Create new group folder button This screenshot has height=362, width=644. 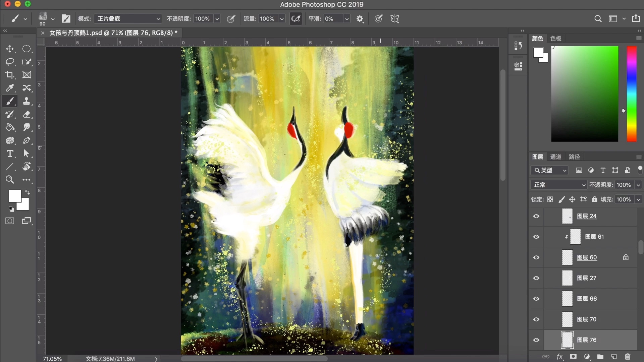600,357
